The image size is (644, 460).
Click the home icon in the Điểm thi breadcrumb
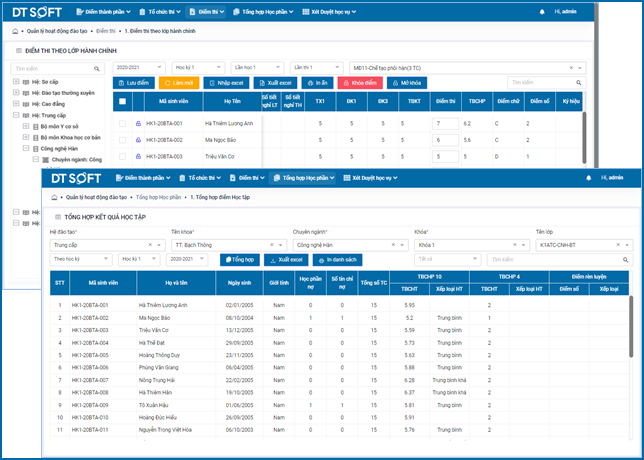[16, 31]
